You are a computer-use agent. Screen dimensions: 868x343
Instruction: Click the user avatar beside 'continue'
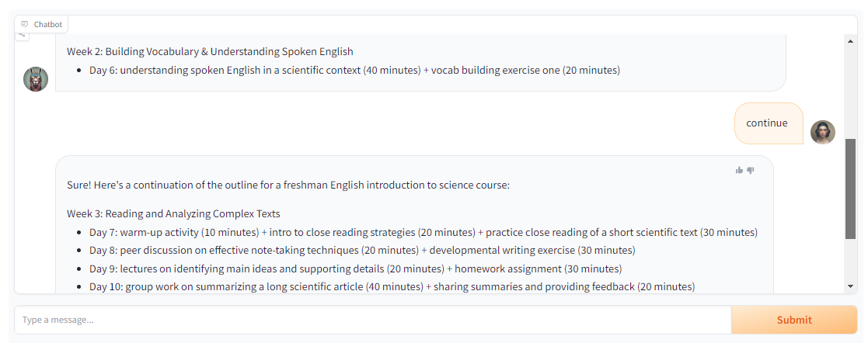pyautogui.click(x=823, y=132)
